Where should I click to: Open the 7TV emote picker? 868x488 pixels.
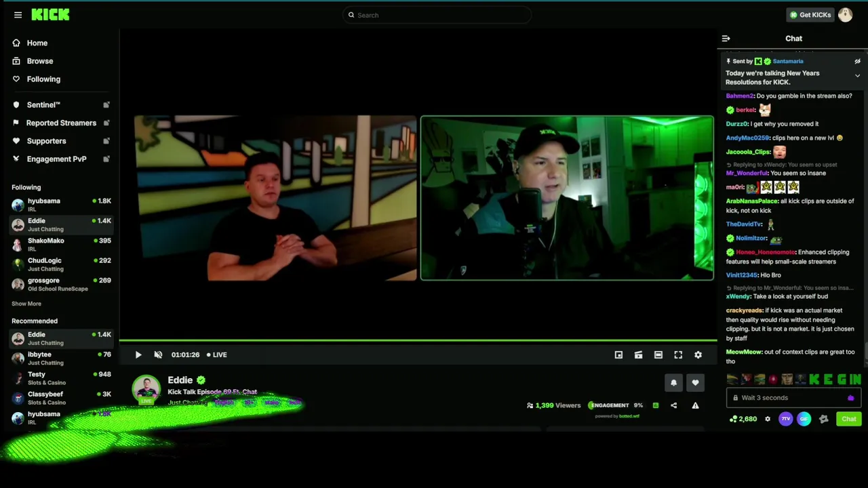(785, 419)
